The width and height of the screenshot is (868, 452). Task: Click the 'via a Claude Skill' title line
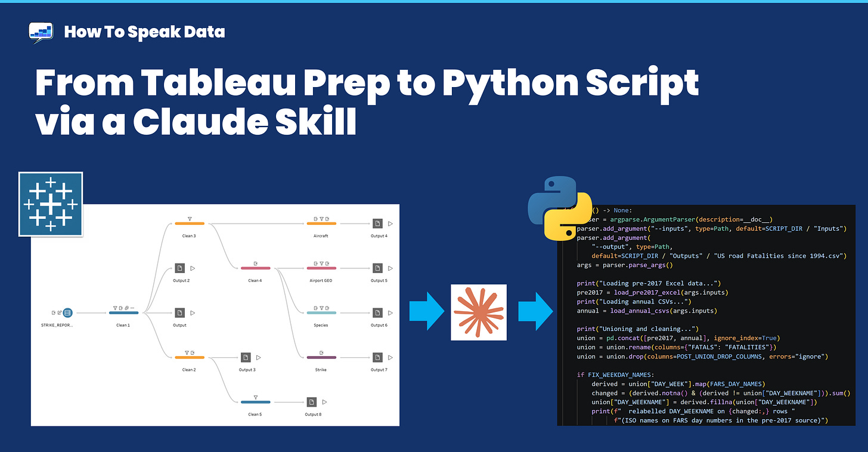[x=196, y=120]
